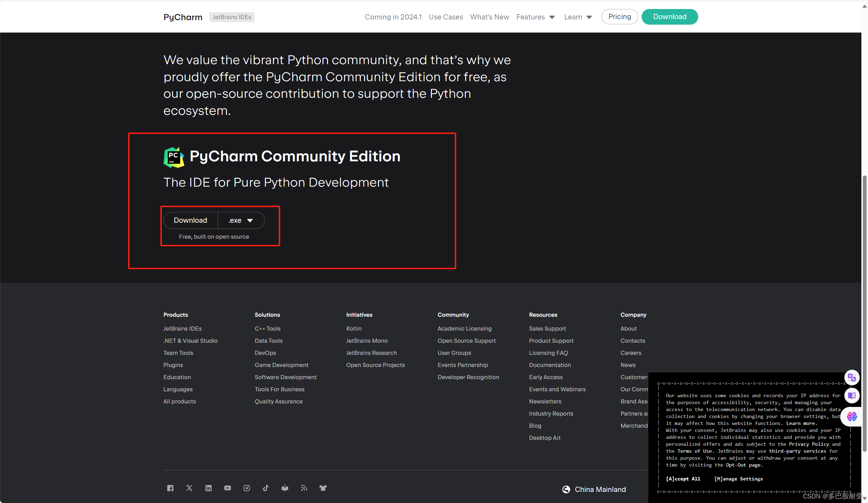This screenshot has width=868, height=503.
Task: Open Licensing FAQ footer link
Action: pos(548,353)
